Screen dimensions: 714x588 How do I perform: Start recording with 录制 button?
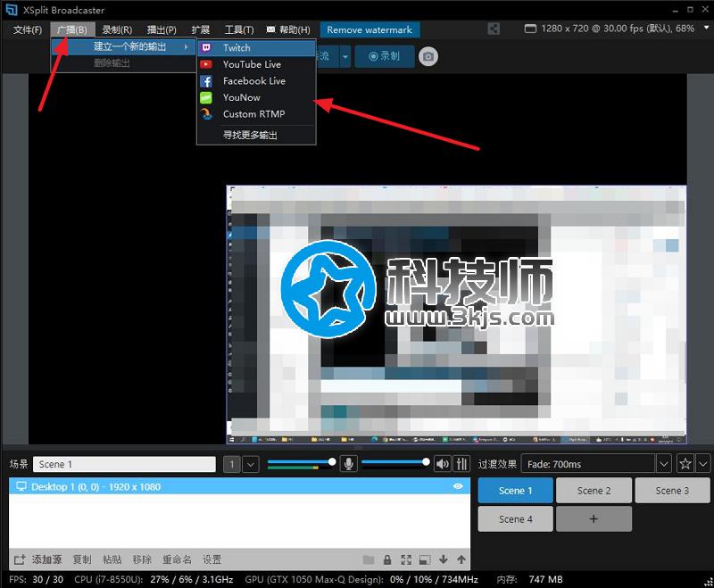pos(385,56)
